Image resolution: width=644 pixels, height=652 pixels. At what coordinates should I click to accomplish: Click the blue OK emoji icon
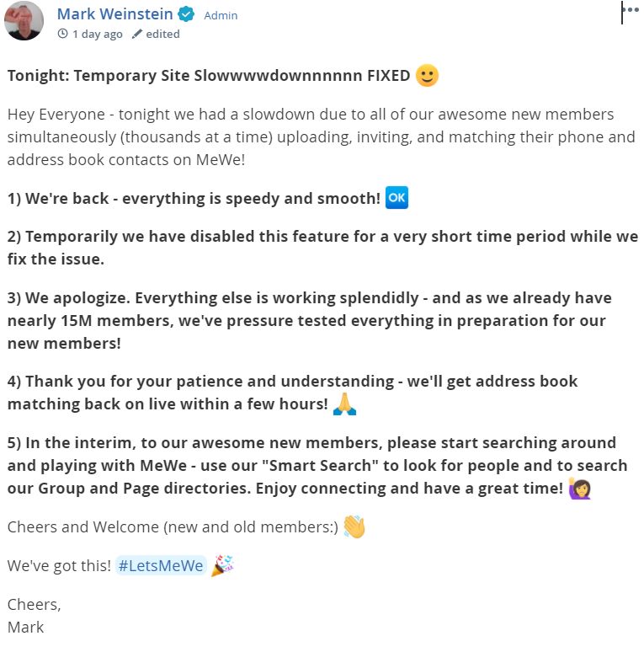coord(397,197)
